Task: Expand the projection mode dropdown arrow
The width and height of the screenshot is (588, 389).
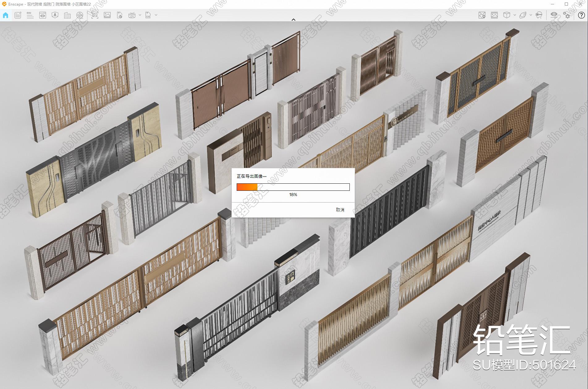Action: tap(514, 15)
